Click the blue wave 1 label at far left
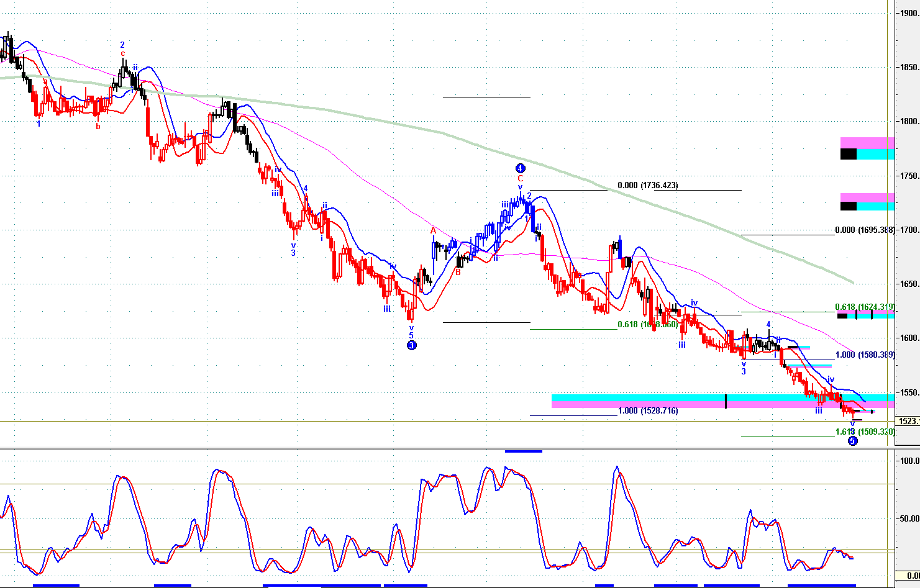920x588 pixels. [x=39, y=124]
